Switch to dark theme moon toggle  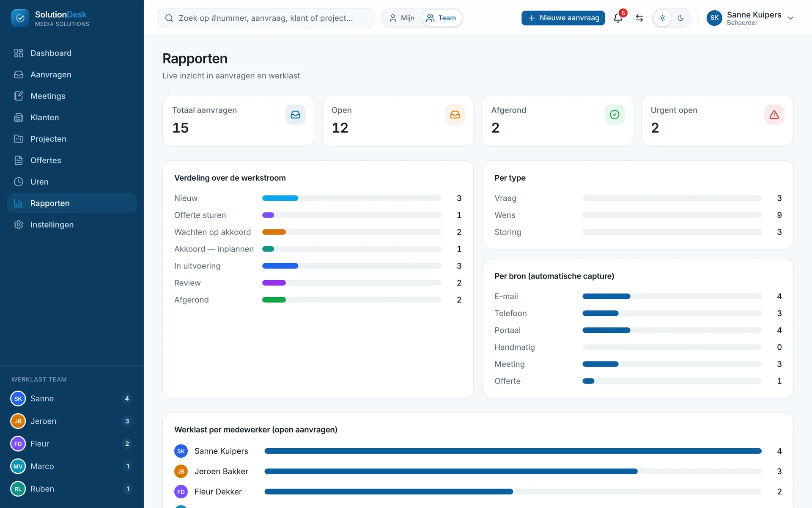680,18
